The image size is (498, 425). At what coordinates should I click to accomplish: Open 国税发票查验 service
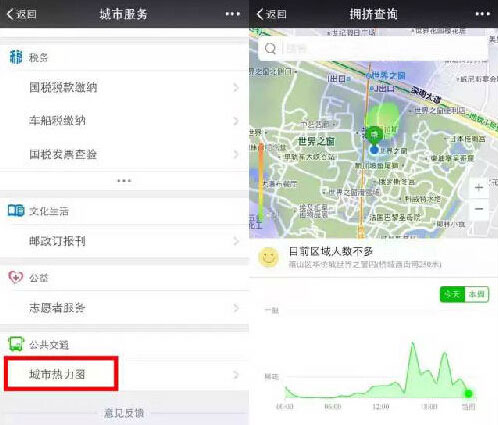click(x=124, y=154)
